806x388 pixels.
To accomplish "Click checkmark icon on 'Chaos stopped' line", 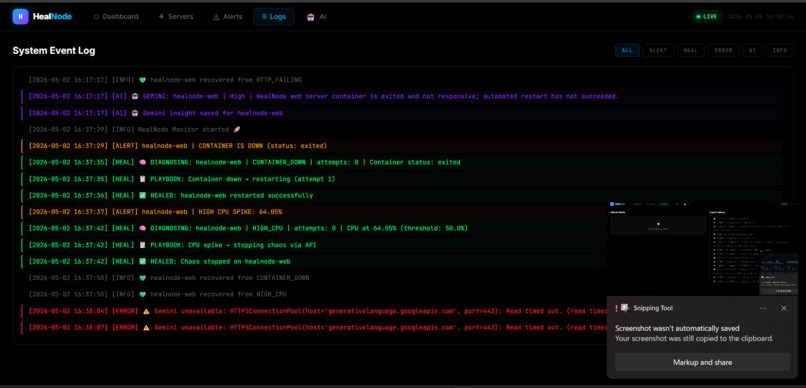I will click(142, 261).
